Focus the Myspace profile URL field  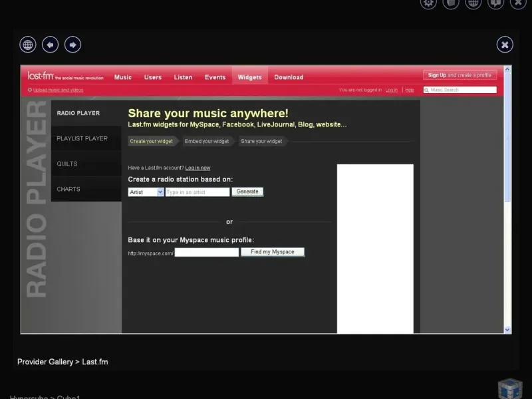click(207, 252)
